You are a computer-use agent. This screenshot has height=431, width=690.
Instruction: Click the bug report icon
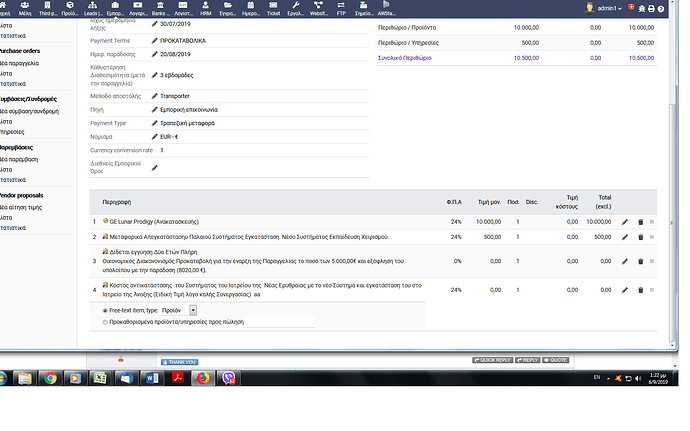[642, 8]
